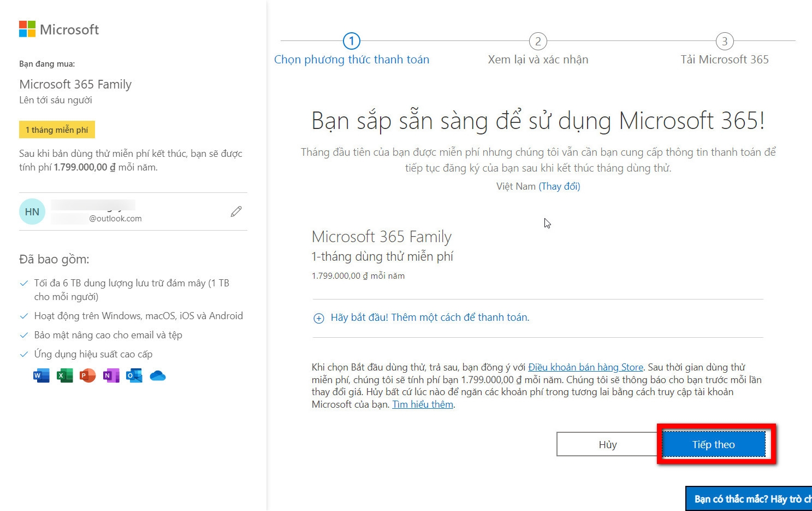
Task: Open 'Tìm hiểu thêm' link
Action: coord(423,404)
